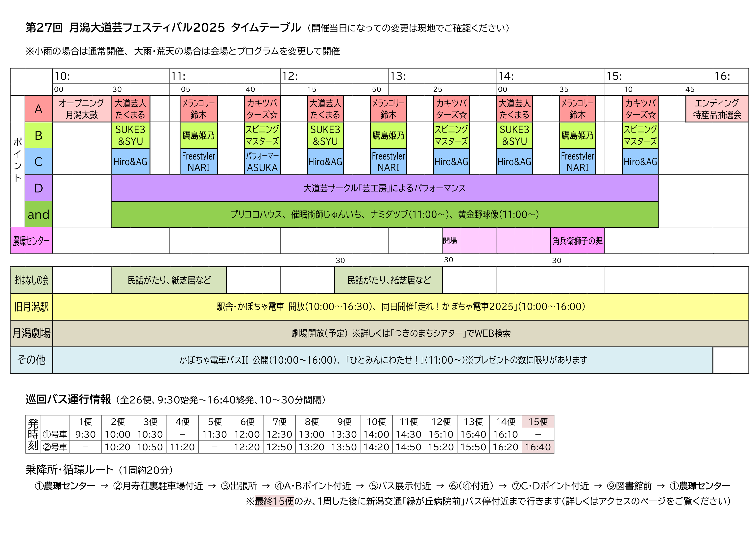Click the '14:20' departure time

376,447
